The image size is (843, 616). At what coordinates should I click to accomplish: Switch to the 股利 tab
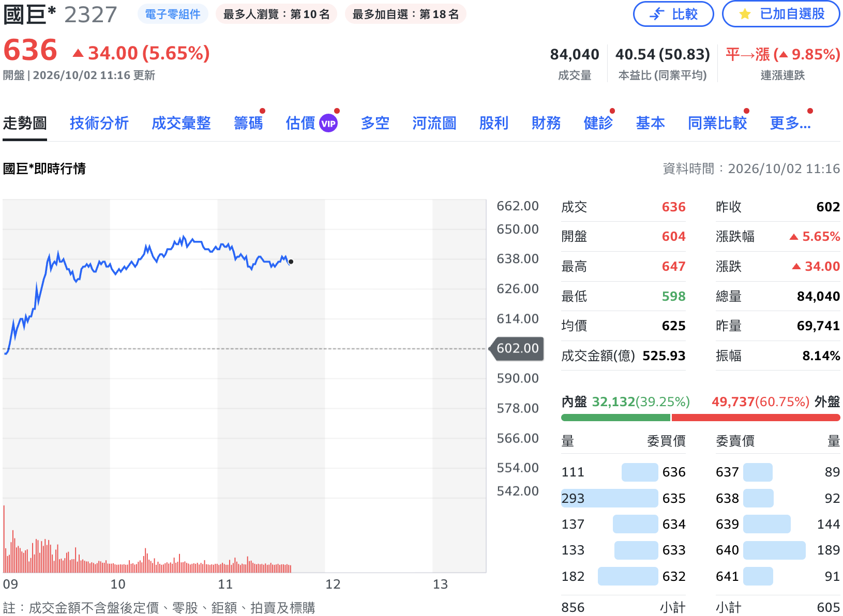coord(494,123)
